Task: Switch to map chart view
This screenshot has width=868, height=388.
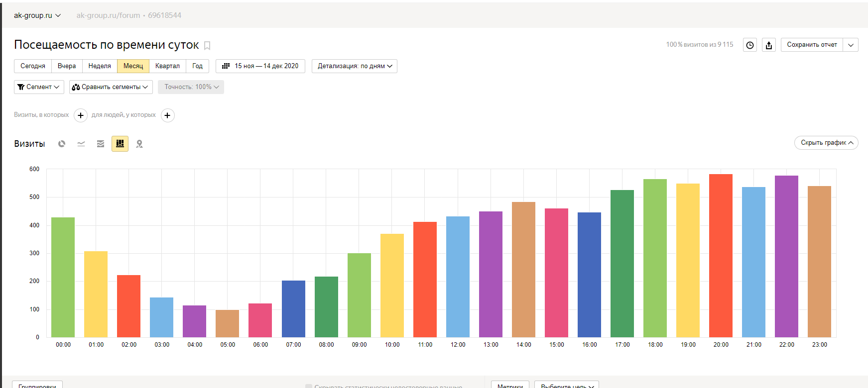Action: point(139,144)
